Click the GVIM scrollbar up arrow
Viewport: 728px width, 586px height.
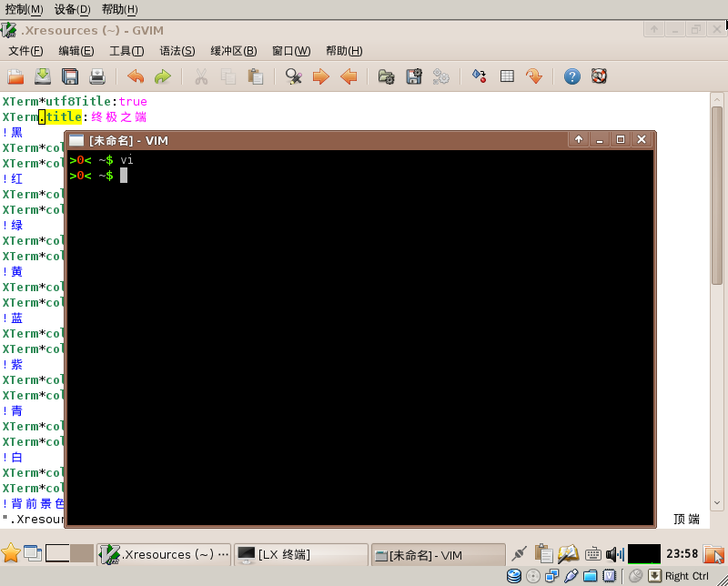[717, 100]
